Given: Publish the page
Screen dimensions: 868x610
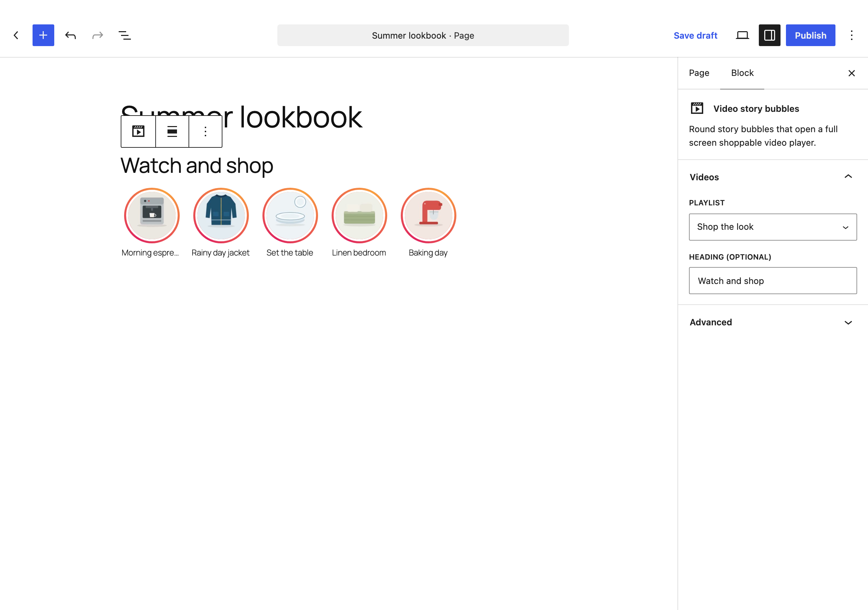Looking at the screenshot, I should 810,35.
